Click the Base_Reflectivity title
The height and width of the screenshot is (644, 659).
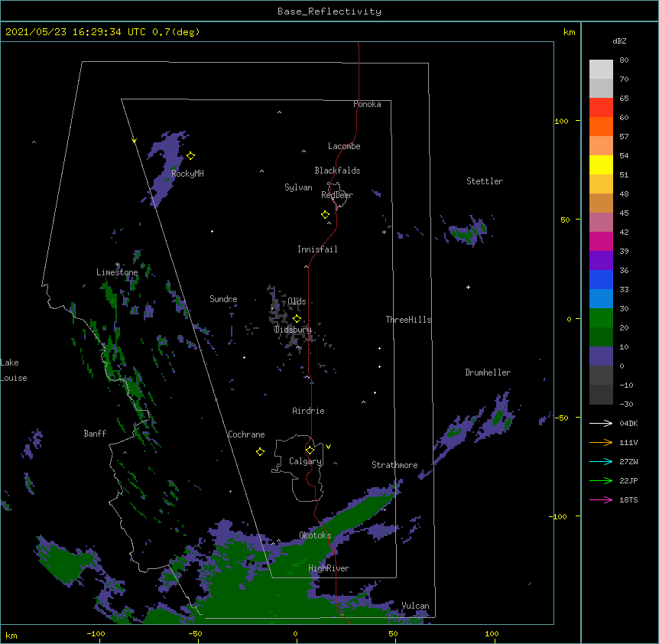pos(329,11)
